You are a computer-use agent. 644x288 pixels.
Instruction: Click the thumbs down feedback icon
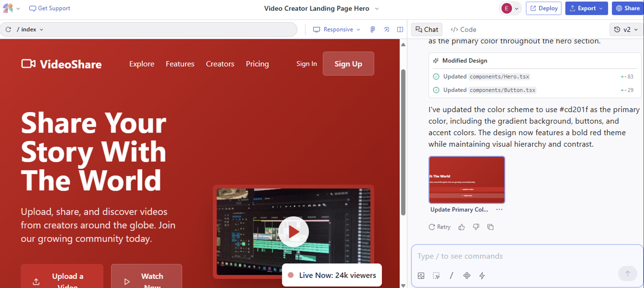(476, 227)
